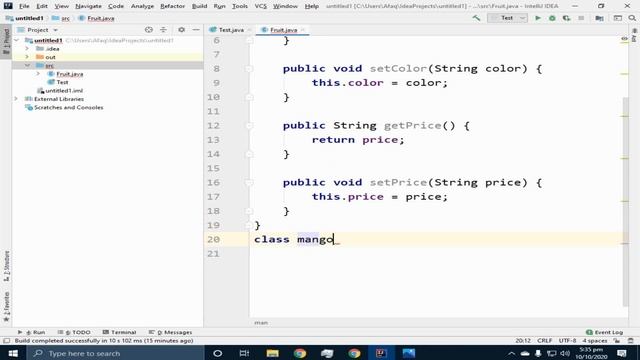This screenshot has width=640, height=360.
Task: Run the Test configuration with green play icon
Action: (538, 18)
